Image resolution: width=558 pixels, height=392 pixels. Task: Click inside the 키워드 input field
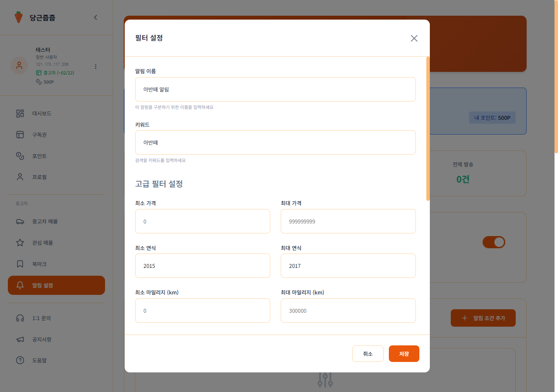point(275,142)
